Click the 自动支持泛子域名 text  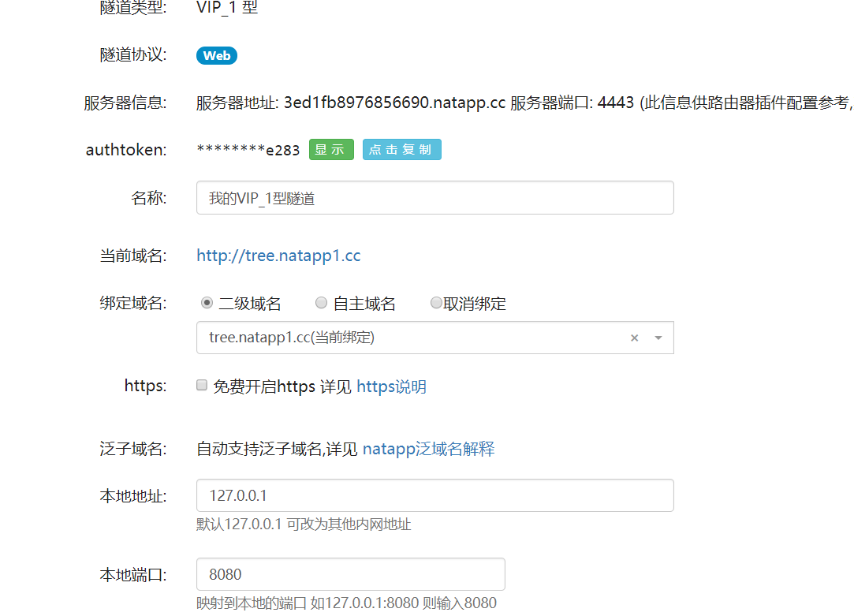point(259,450)
